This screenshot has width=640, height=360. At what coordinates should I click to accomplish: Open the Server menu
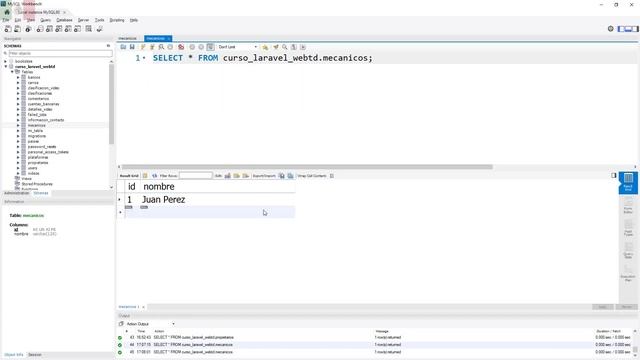tap(83, 20)
